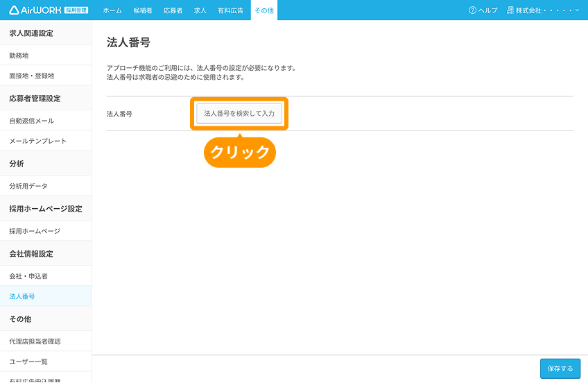Click the company building icon
Viewport: 588px width, 383px height.
pyautogui.click(x=510, y=10)
